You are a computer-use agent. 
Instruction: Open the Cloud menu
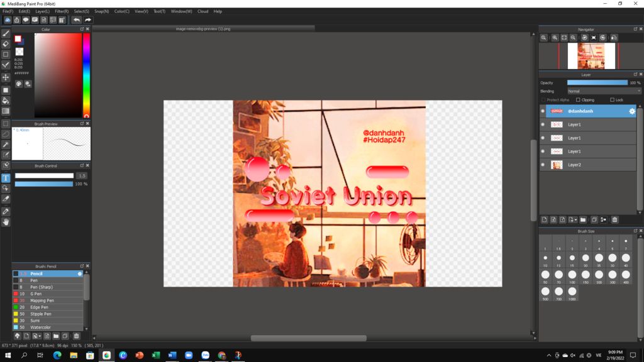pyautogui.click(x=203, y=11)
